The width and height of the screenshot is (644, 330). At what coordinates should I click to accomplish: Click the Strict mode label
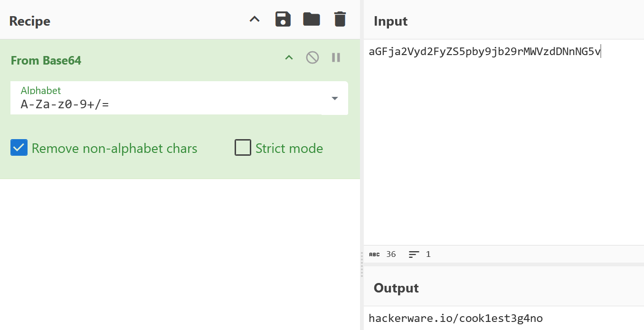pos(289,149)
